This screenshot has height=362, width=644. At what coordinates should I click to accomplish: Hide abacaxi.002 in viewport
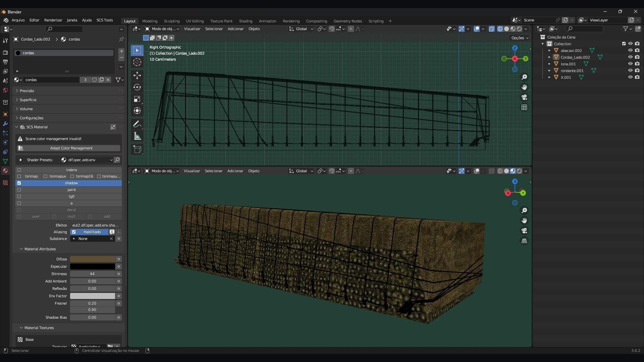pyautogui.click(x=630, y=50)
